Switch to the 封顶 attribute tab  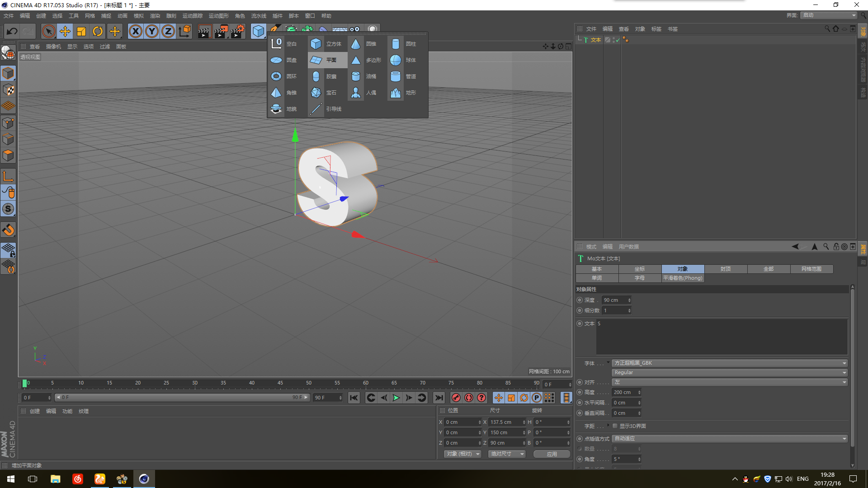coord(725,269)
